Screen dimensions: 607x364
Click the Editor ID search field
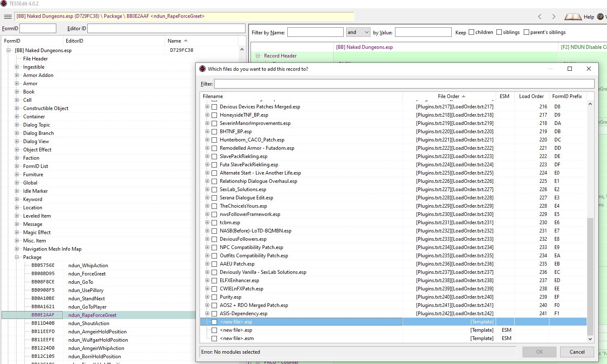pos(166,29)
